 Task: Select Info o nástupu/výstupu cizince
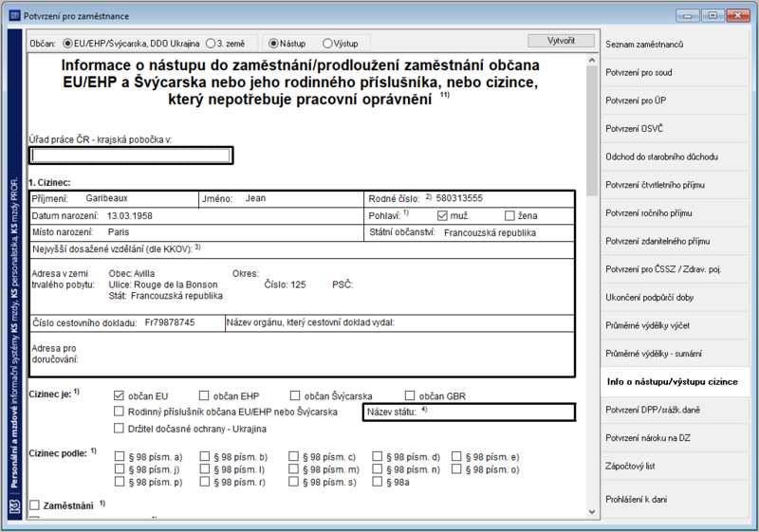point(675,381)
